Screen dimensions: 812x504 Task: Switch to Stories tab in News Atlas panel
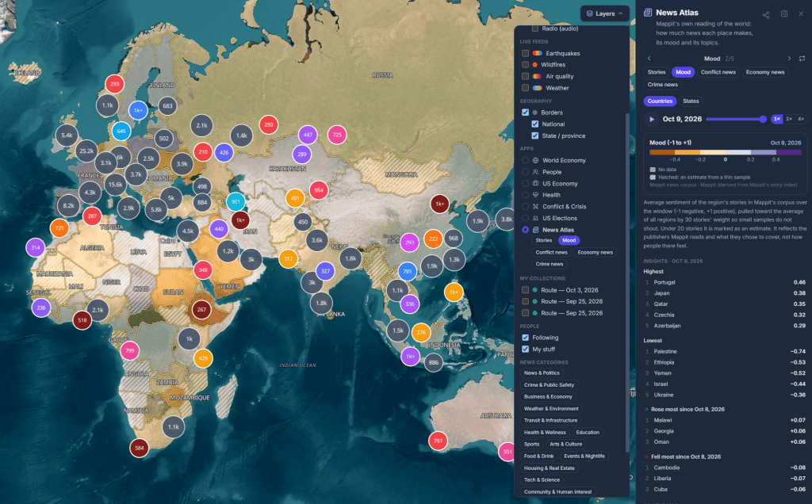(656, 72)
